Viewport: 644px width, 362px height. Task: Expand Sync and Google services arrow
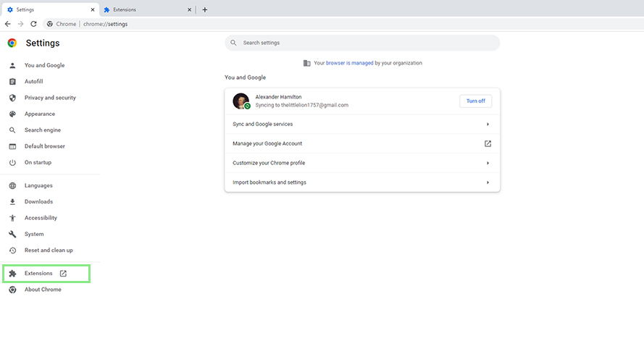488,124
